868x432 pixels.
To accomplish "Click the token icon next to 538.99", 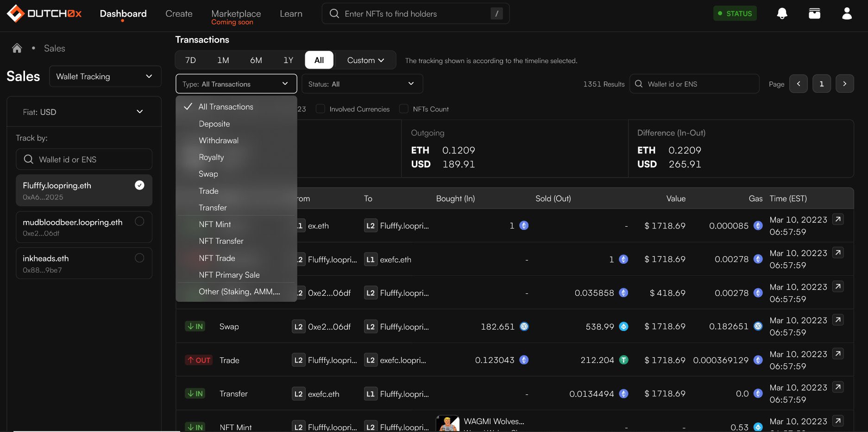I will pos(624,326).
